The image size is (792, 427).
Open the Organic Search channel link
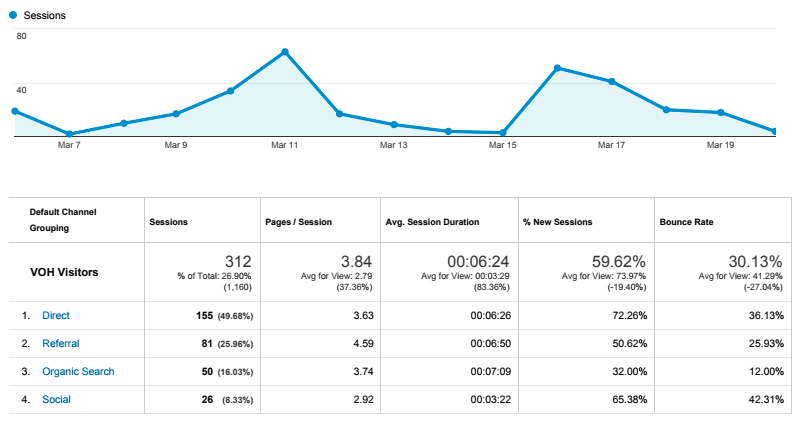[78, 371]
